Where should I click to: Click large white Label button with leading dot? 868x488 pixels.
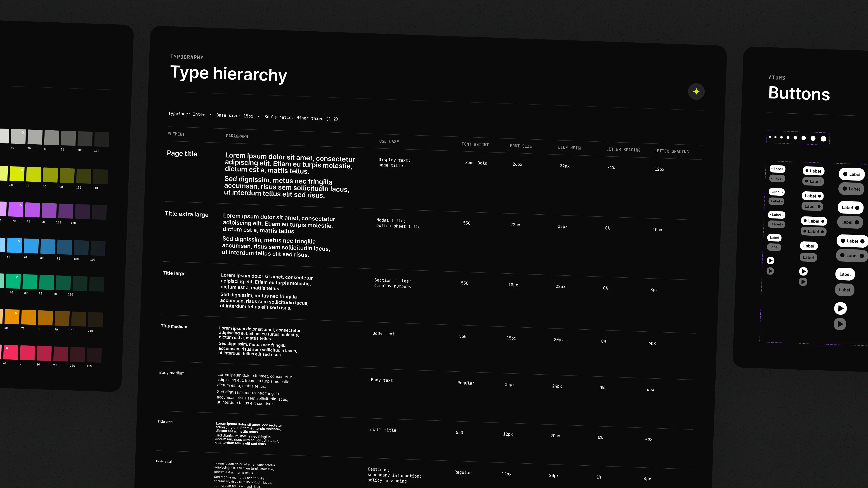pos(851,174)
